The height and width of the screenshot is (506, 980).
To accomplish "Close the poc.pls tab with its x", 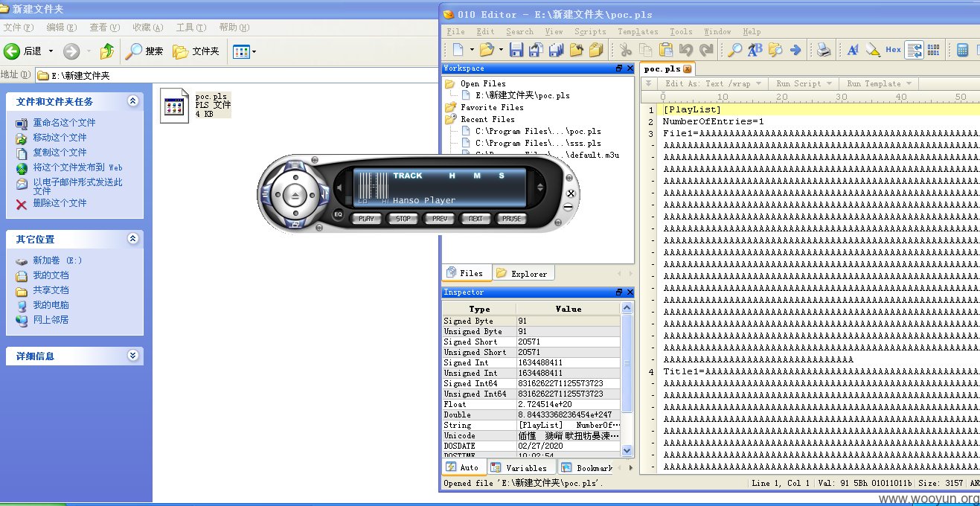I will click(x=687, y=68).
